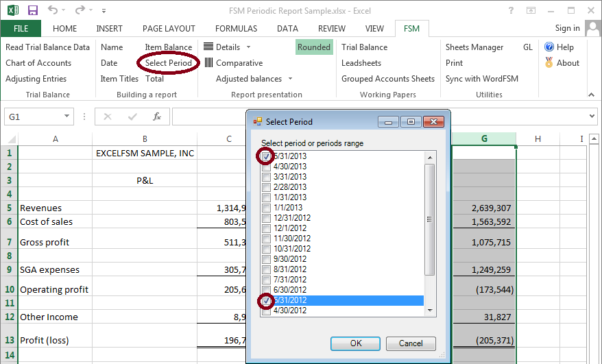Open the Name Box dropdown arrow

[x=67, y=117]
